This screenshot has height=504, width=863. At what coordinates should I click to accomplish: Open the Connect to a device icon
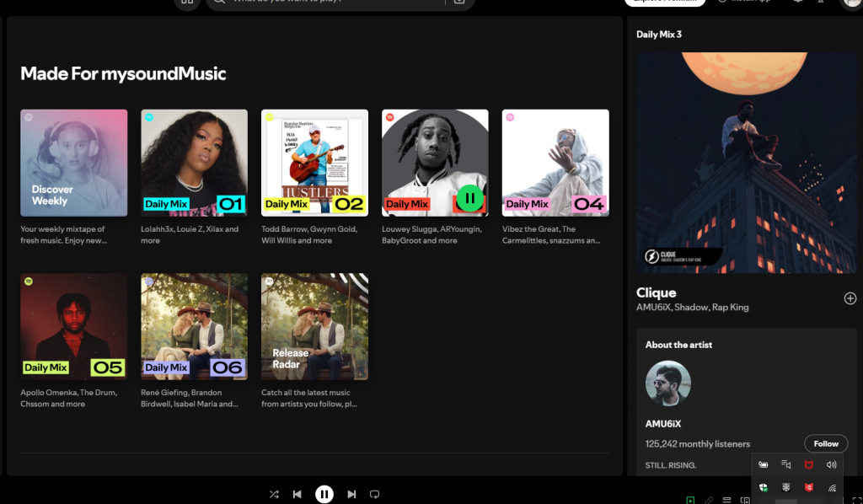[x=745, y=500]
